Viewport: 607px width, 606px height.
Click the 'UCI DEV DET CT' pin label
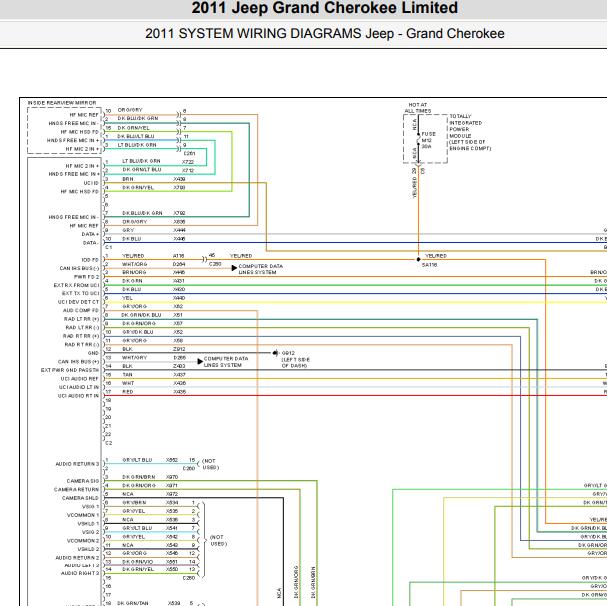click(x=79, y=302)
